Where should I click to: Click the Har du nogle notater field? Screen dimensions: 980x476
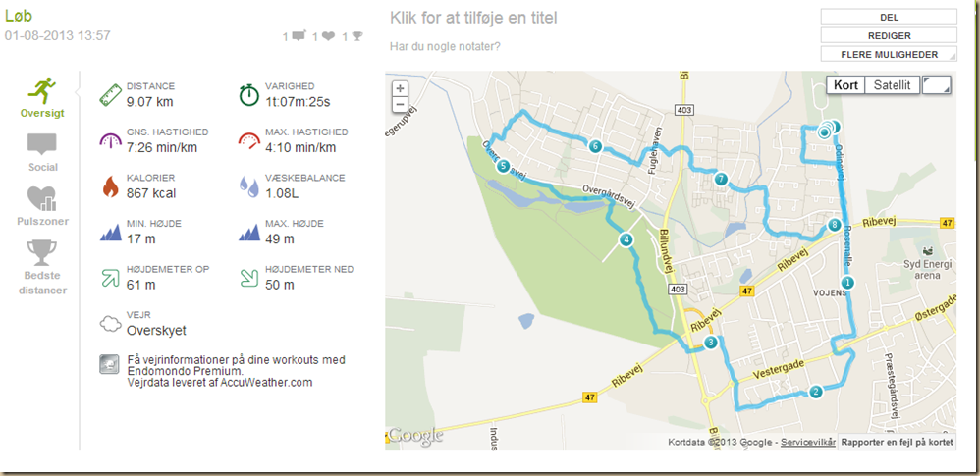(x=445, y=46)
